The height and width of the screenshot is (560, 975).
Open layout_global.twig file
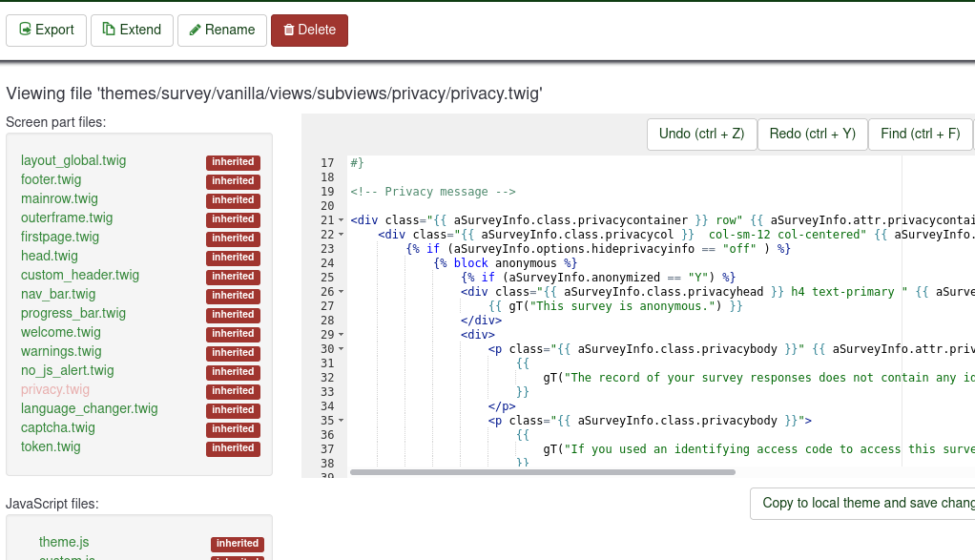point(73,161)
